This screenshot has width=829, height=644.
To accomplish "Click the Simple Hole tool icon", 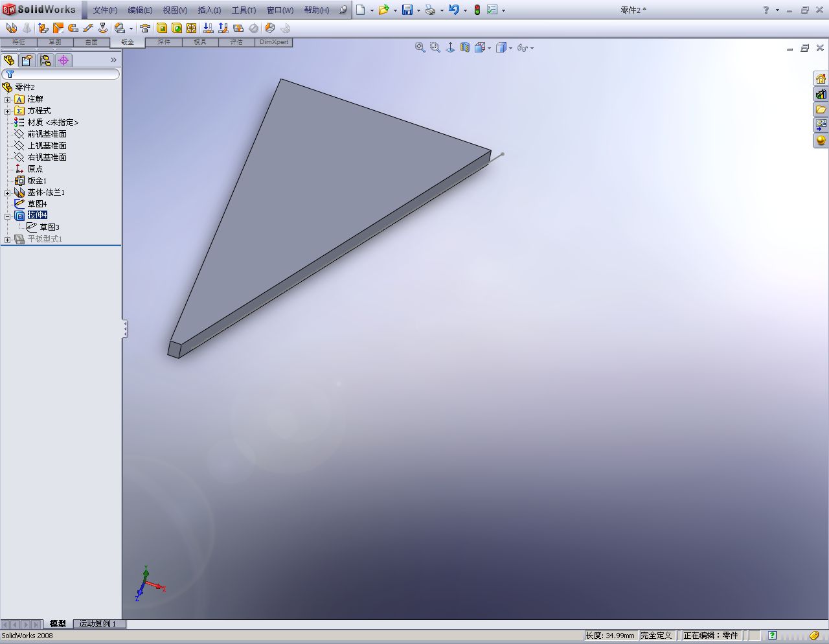I will coord(177,28).
